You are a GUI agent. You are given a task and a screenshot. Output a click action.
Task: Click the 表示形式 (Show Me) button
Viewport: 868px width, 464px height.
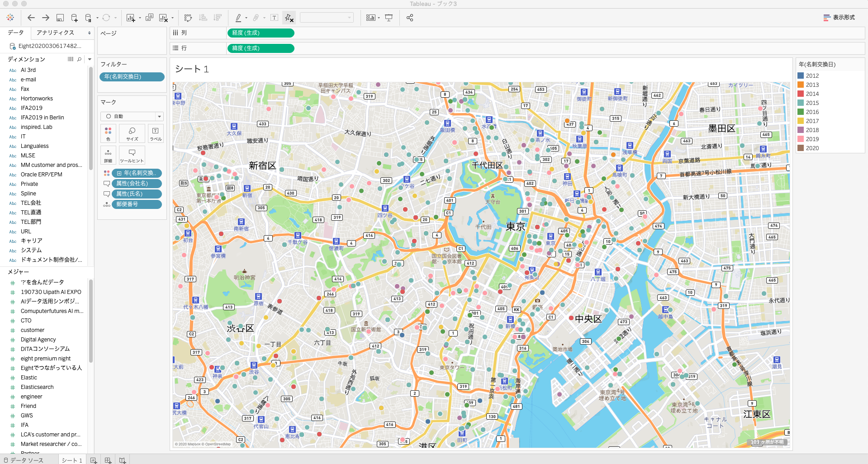pyautogui.click(x=839, y=17)
